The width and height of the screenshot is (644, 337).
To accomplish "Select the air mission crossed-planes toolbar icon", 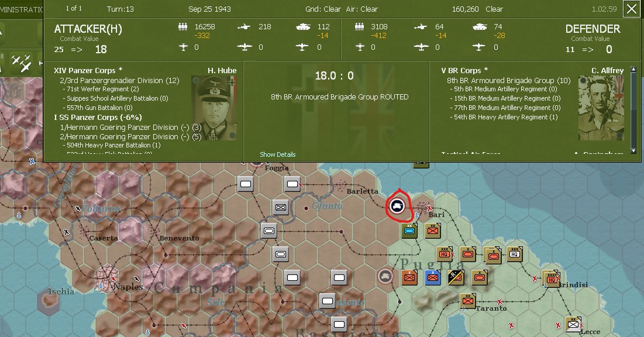I will point(22,63).
